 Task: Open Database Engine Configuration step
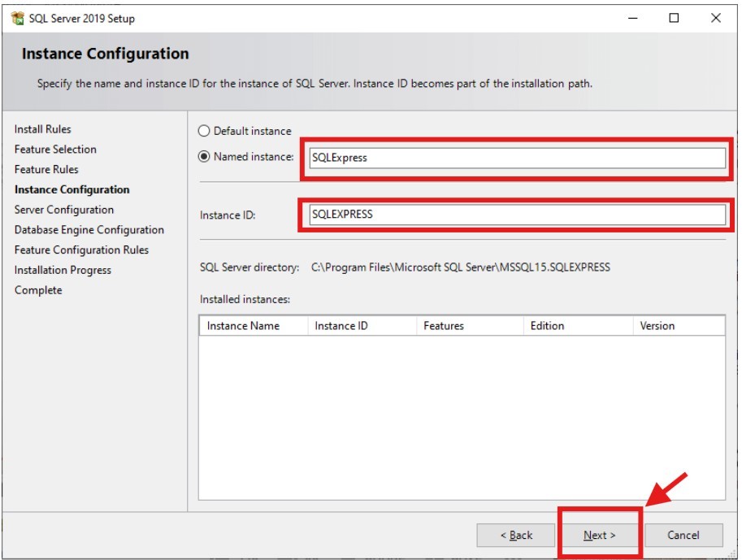click(x=89, y=230)
